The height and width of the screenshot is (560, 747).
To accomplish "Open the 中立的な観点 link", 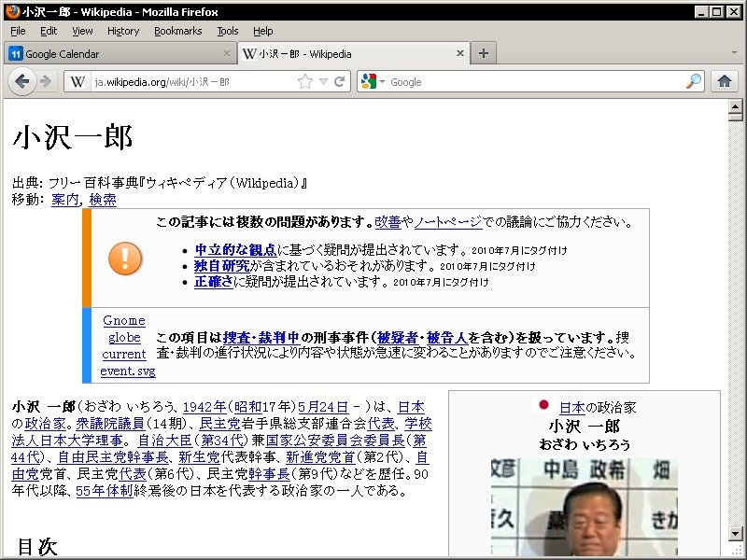I will [x=234, y=250].
